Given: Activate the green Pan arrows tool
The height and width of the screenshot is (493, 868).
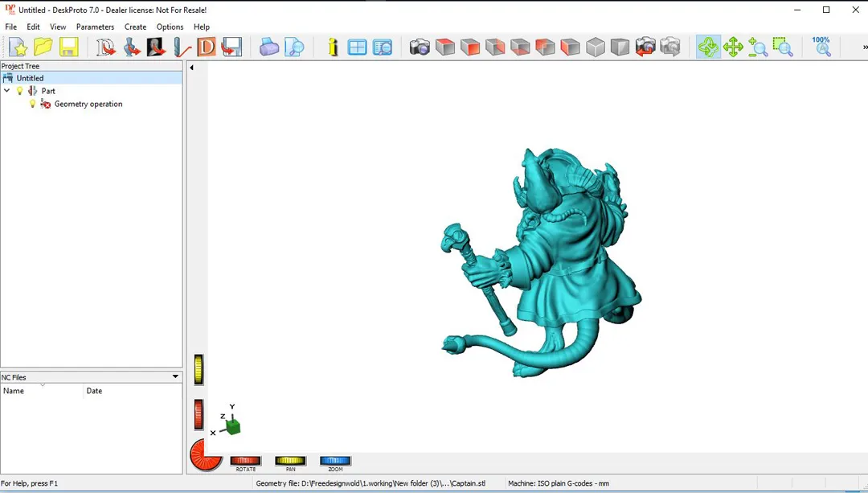Looking at the screenshot, I should pyautogui.click(x=733, y=47).
